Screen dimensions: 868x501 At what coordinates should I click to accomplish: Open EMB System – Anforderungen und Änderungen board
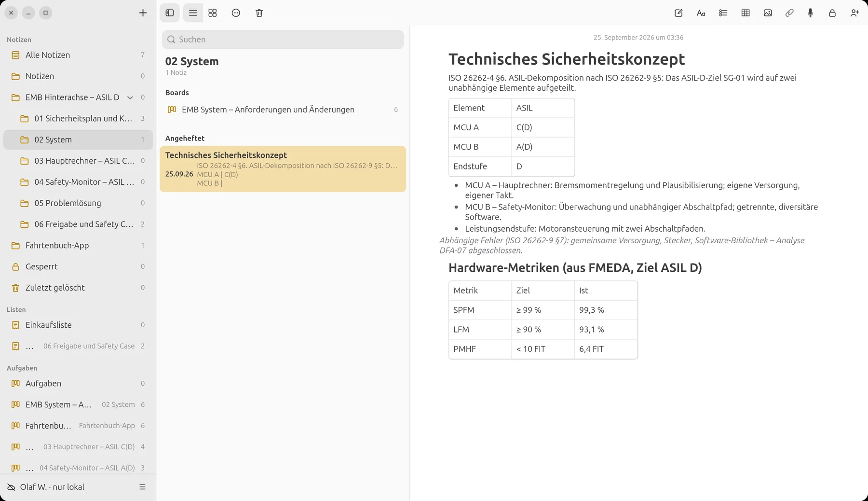(x=283, y=110)
